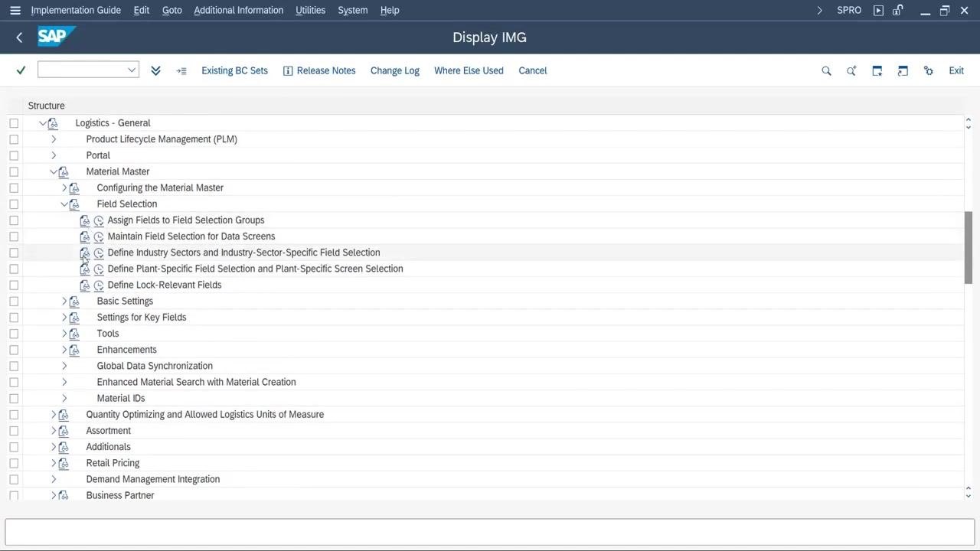Click the magnifying glass Find icon
Viewport: 980px width, 551px height.
click(826, 70)
